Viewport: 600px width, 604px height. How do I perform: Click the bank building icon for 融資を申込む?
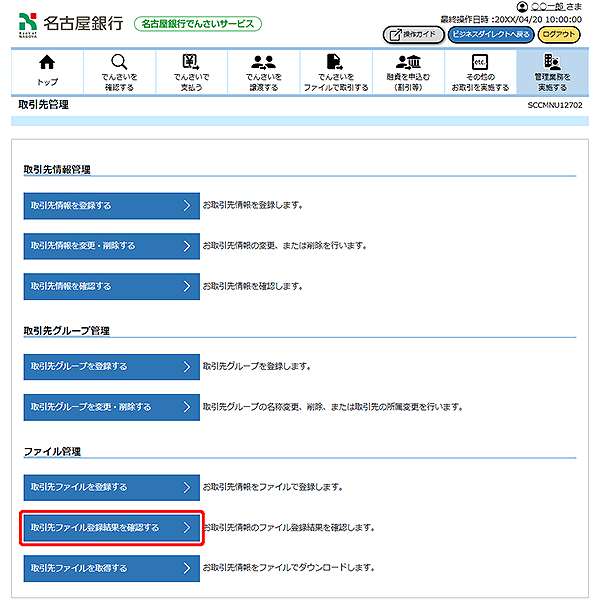click(408, 62)
